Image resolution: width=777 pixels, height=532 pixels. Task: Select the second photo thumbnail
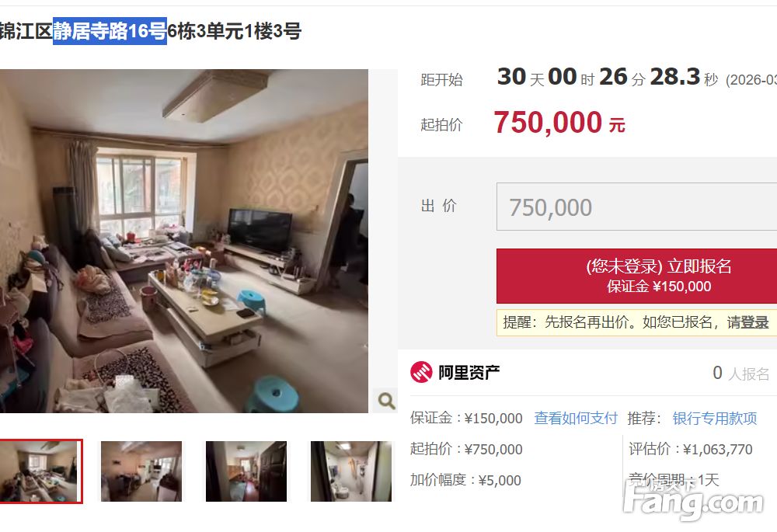click(x=141, y=471)
